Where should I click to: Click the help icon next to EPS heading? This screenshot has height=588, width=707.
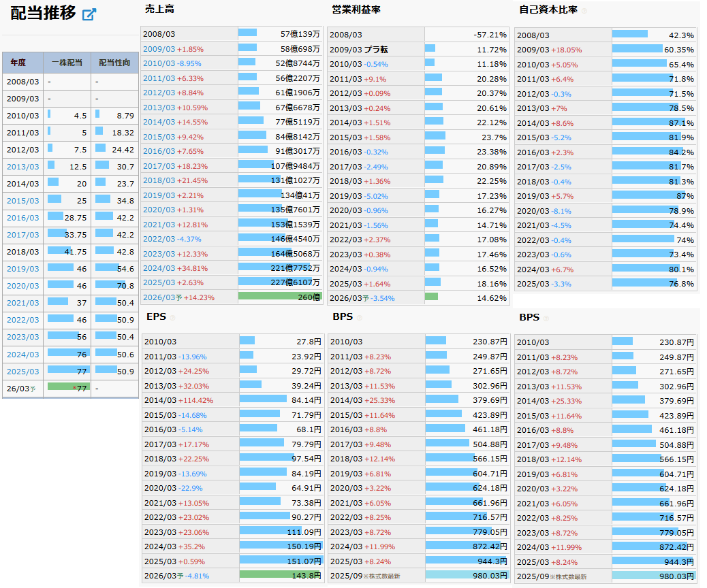pos(172,318)
